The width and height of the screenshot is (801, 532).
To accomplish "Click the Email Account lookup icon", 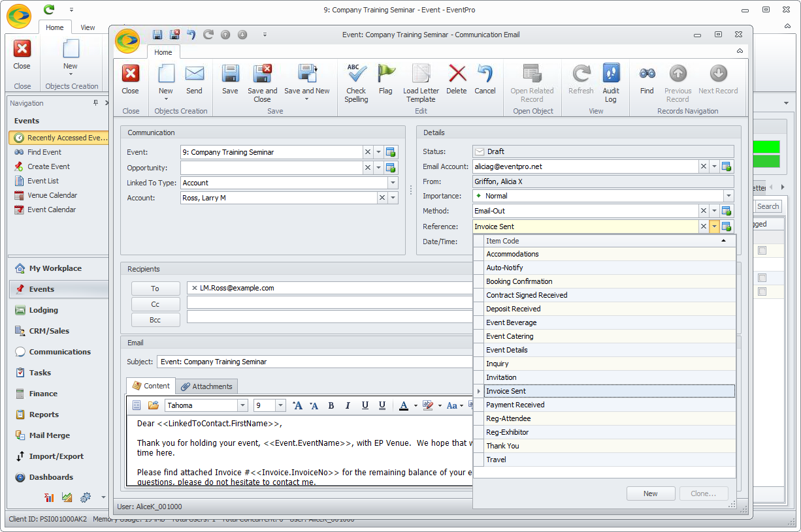I will click(727, 166).
